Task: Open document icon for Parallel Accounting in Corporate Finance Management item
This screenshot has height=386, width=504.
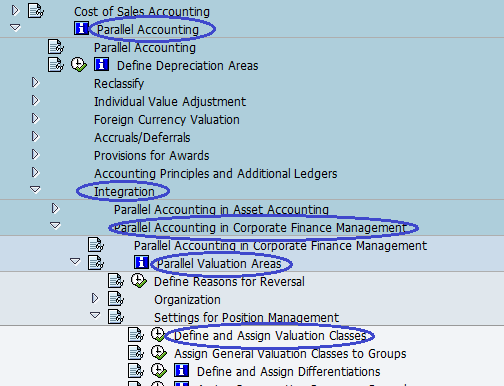Action: [x=96, y=245]
